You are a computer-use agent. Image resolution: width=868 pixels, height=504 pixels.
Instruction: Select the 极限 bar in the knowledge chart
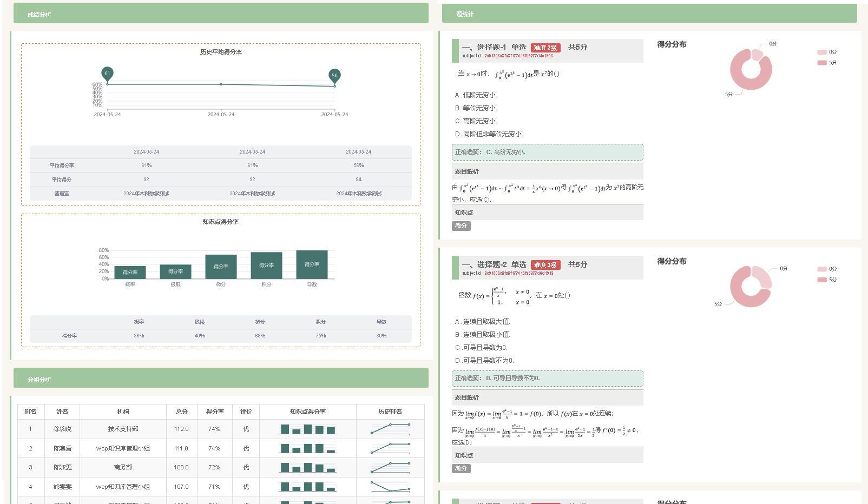(x=175, y=271)
